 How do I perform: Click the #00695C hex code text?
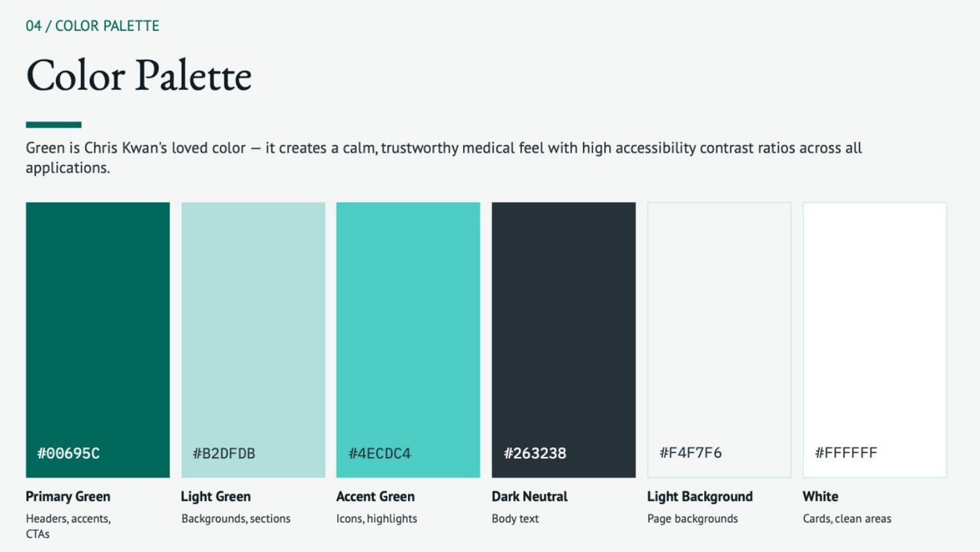(69, 453)
